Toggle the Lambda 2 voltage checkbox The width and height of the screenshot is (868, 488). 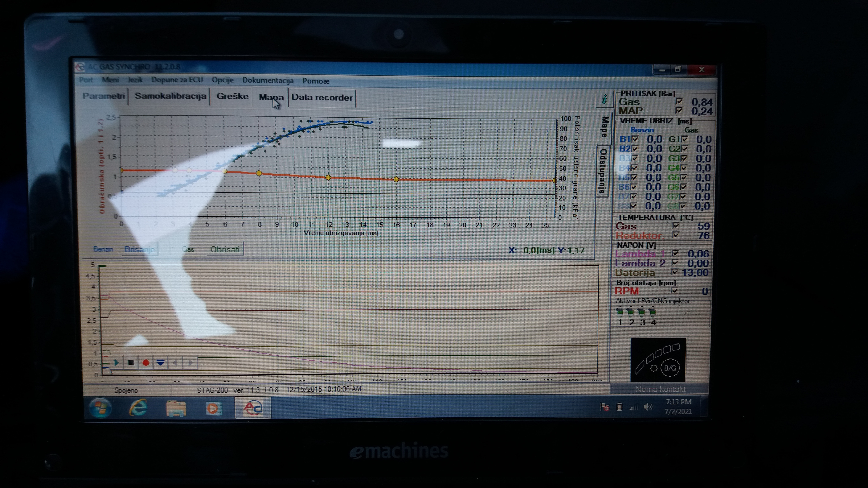point(675,262)
